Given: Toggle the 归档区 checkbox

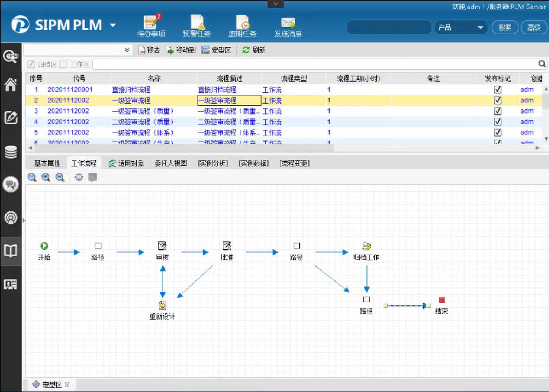Looking at the screenshot, I should (x=32, y=64).
